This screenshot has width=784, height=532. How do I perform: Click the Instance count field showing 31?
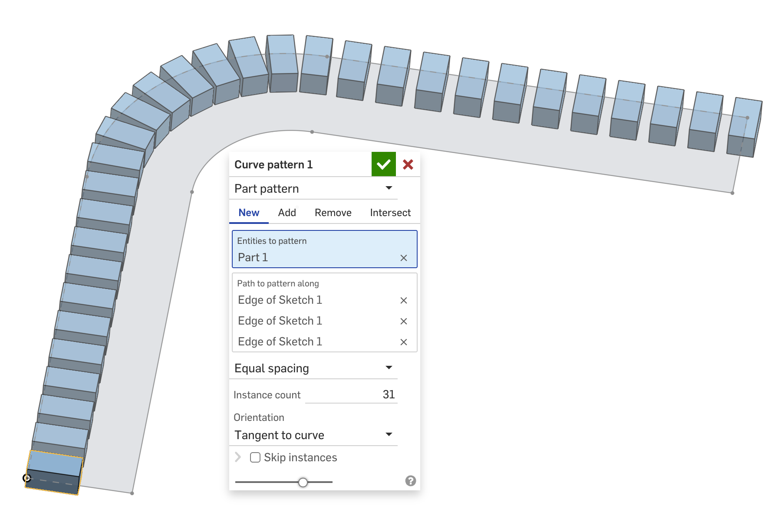(x=352, y=394)
